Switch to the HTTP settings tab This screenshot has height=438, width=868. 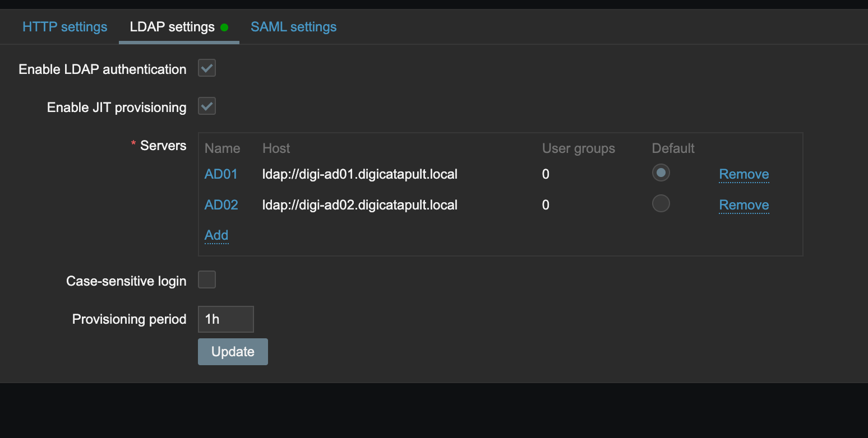[64, 27]
